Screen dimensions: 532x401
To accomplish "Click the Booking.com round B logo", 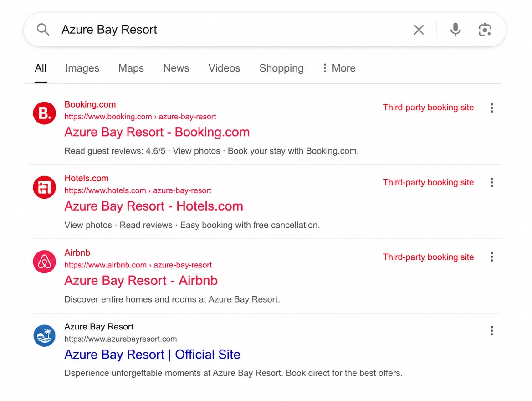I will point(45,113).
